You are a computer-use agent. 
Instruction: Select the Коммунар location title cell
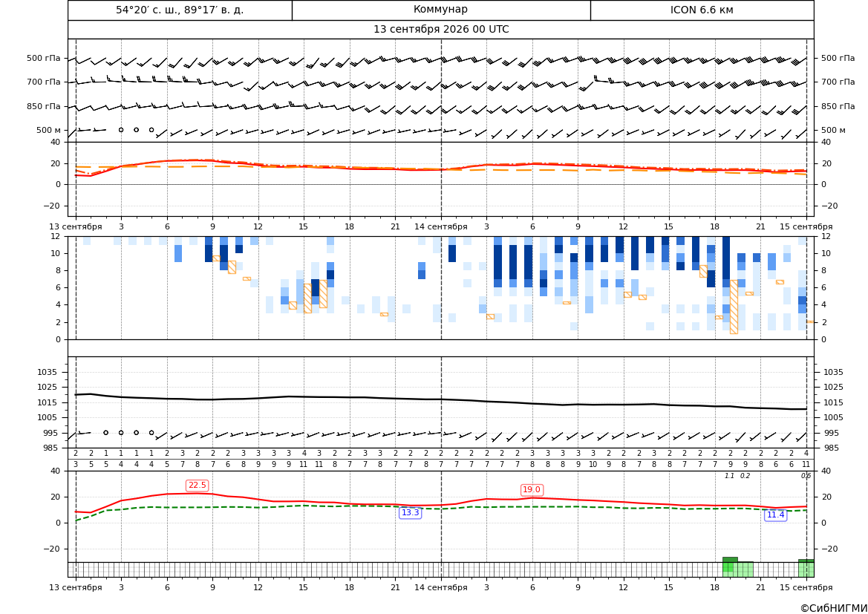tap(440, 10)
